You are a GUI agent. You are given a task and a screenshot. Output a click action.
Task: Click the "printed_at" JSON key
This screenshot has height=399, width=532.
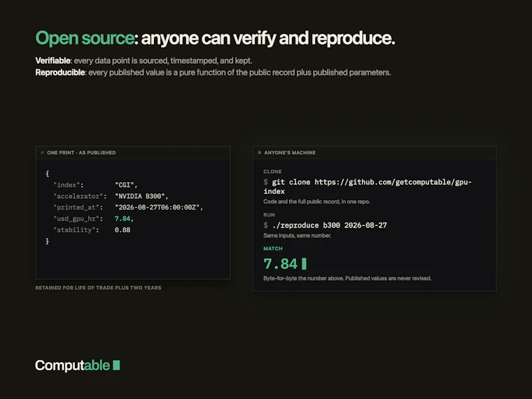point(78,207)
